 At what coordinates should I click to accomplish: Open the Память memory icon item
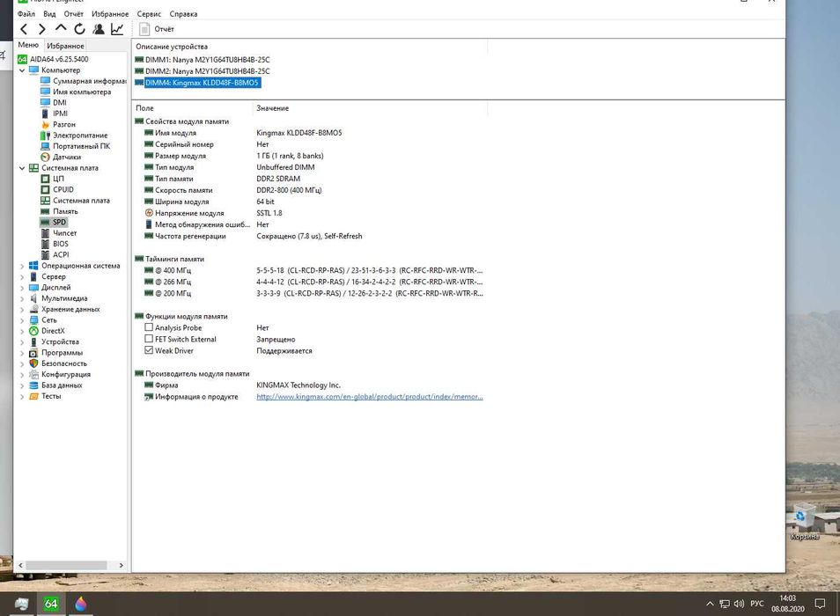45,211
